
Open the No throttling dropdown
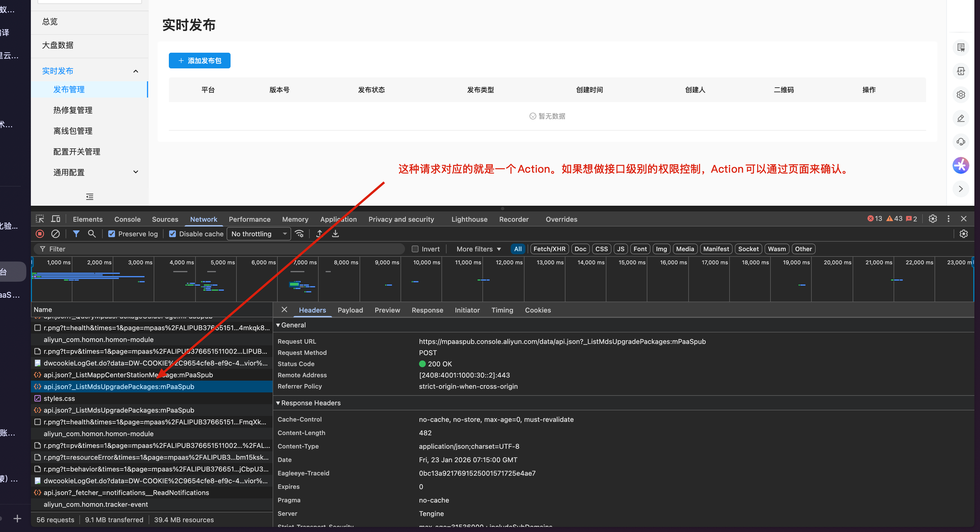(259, 234)
